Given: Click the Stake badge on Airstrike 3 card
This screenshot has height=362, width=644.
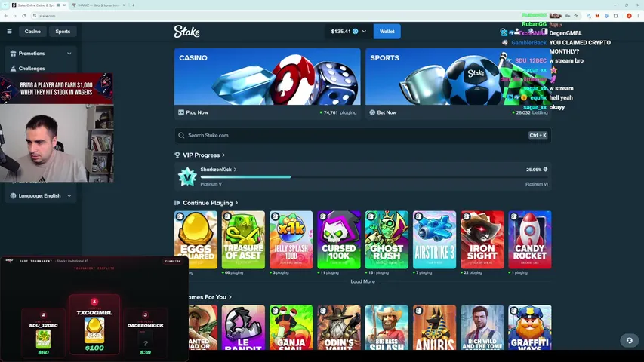Looking at the screenshot, I should 418,216.
